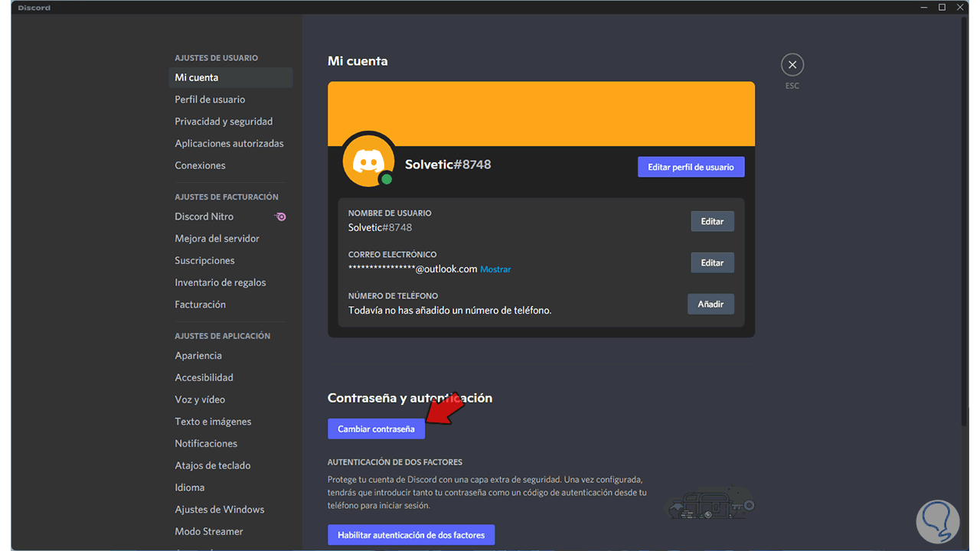Select the Idioma option

coord(230,487)
